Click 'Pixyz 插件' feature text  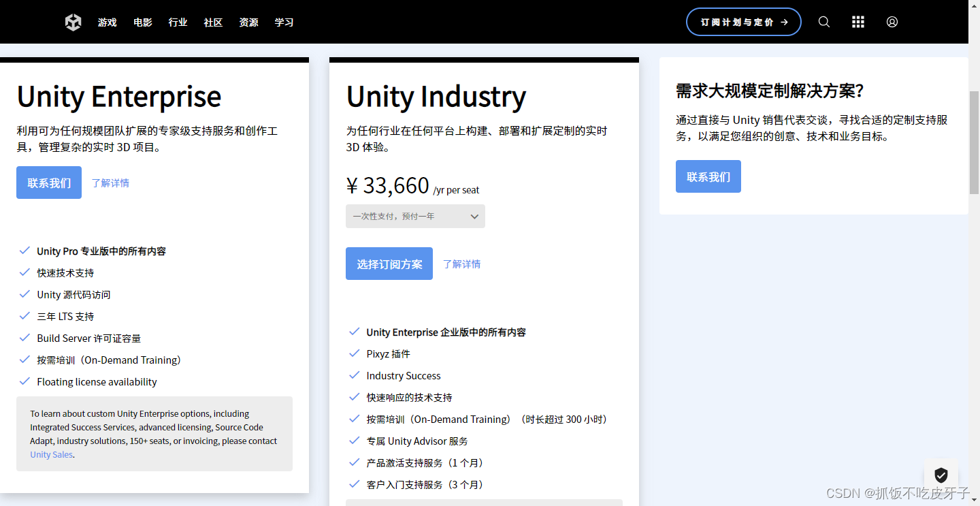[388, 353]
